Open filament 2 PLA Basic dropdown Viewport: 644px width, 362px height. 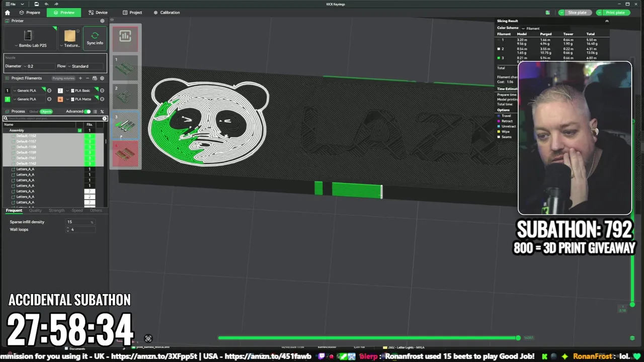82,90
